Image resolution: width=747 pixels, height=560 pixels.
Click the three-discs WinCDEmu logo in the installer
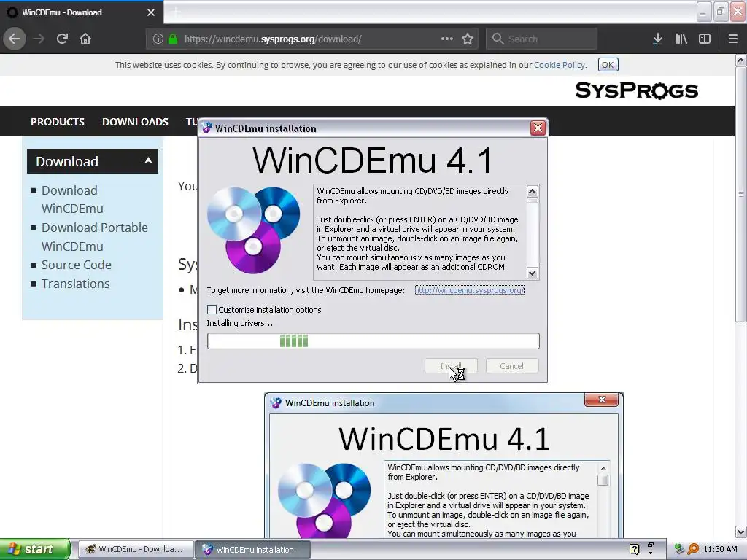253,230
